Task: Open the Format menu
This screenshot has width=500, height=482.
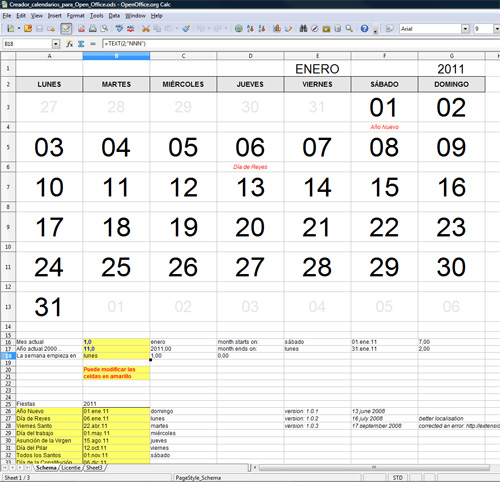Action: 76,16
